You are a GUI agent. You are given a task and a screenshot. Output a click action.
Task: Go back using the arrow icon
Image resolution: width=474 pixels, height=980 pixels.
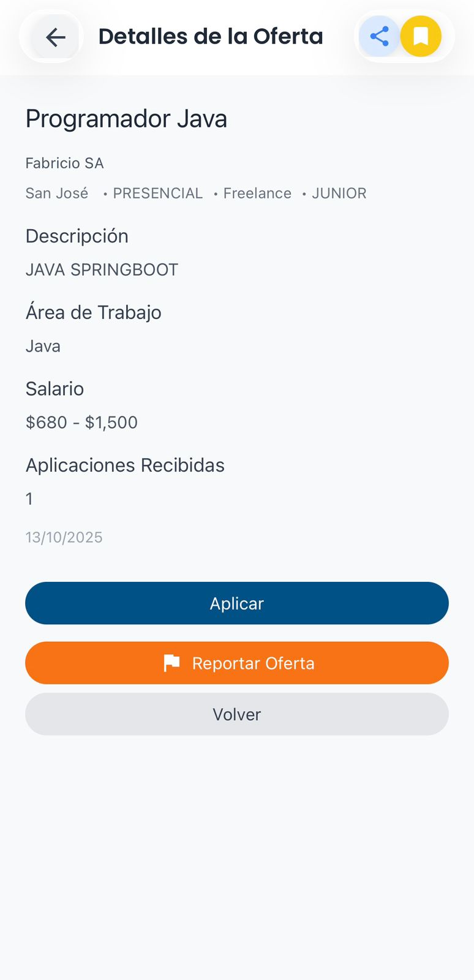tap(55, 37)
